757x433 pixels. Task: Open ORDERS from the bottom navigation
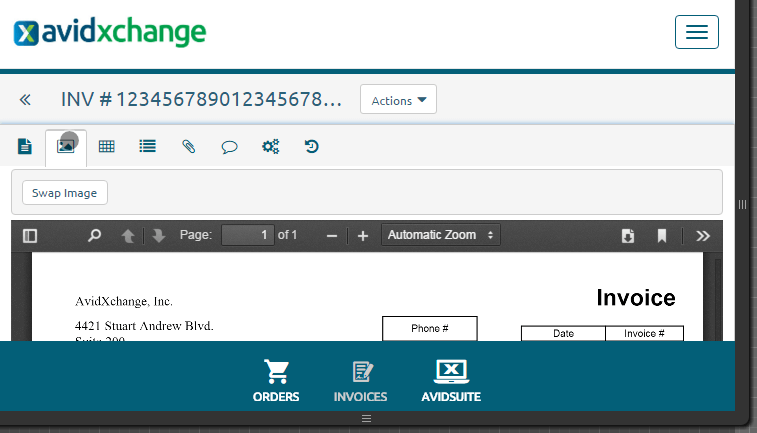pos(276,381)
